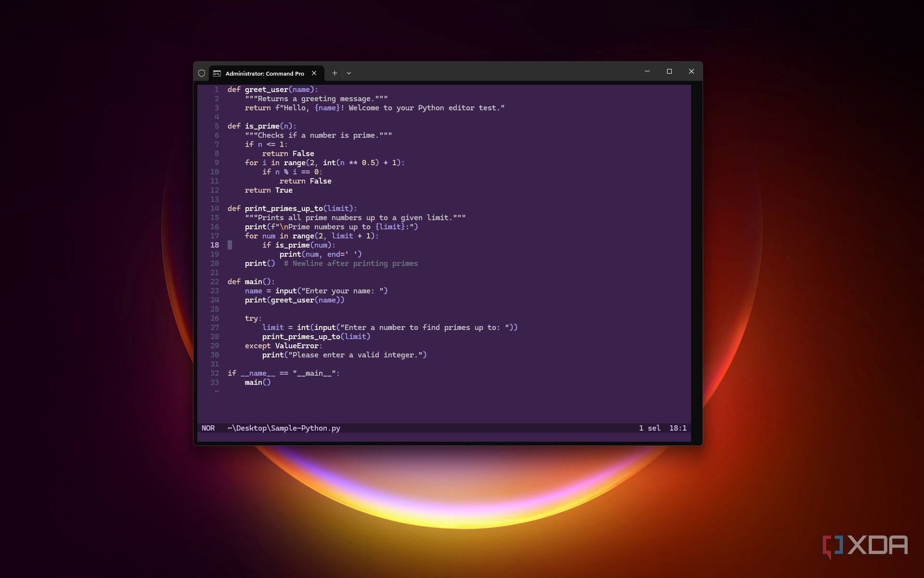Expand the new tab profiles dropdown chevron

pyautogui.click(x=349, y=73)
